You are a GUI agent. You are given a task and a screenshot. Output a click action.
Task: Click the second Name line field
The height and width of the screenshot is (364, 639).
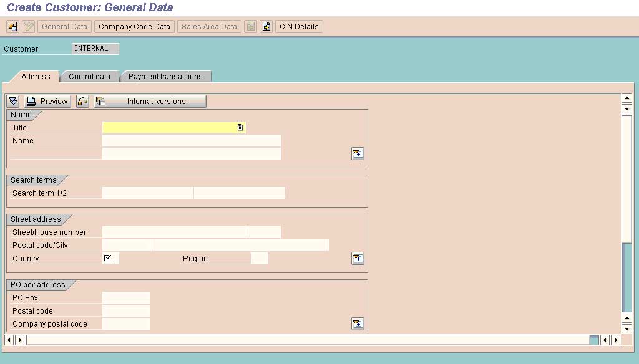tap(192, 153)
